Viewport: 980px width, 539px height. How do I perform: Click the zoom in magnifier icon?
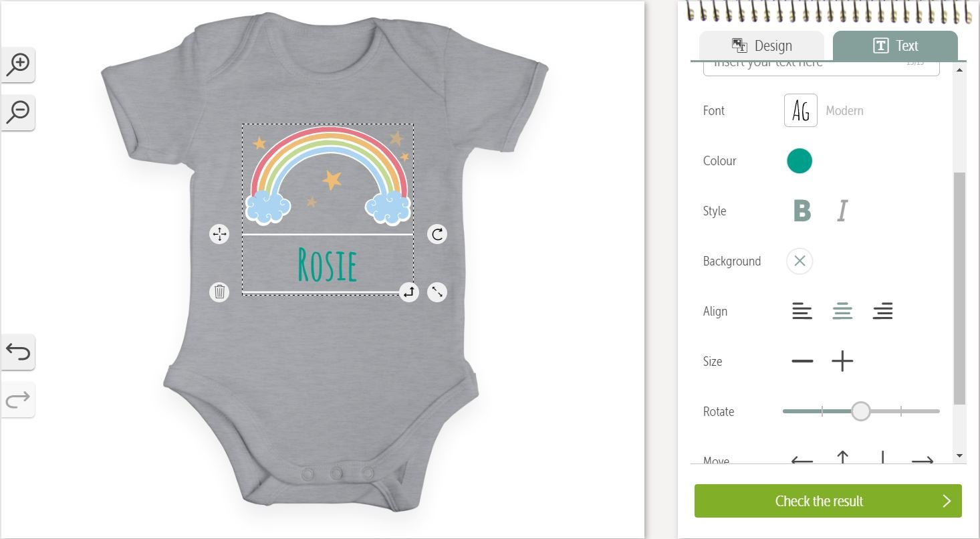[x=18, y=65]
